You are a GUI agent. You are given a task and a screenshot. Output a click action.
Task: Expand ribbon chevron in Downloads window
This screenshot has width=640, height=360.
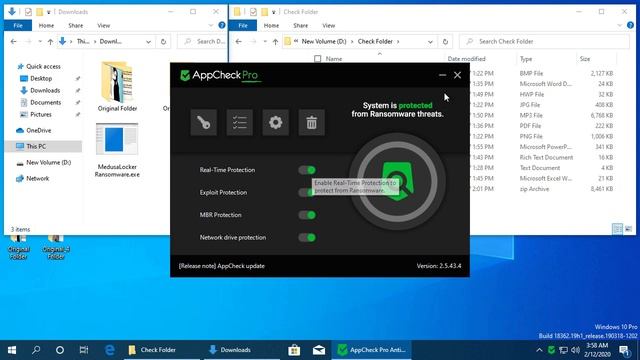211,25
